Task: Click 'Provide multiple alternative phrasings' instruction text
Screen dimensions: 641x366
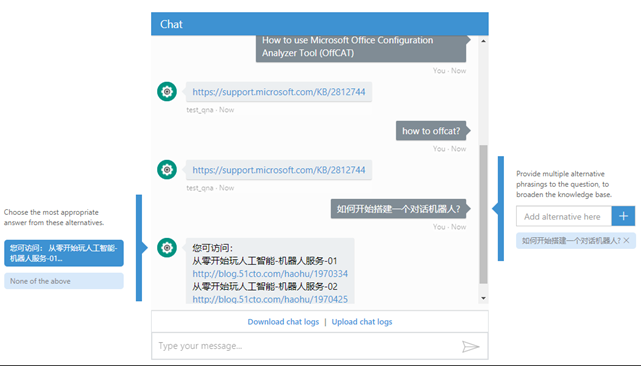Action: (x=564, y=184)
